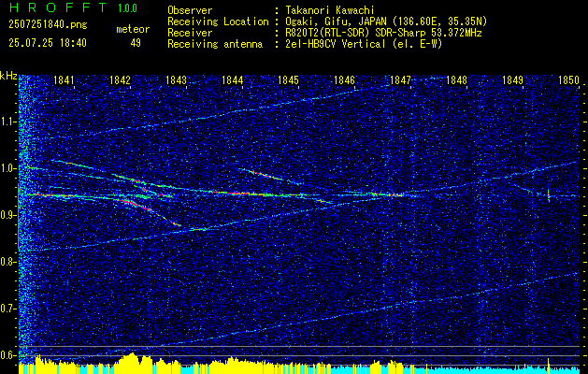Click the 1845 time marker
Viewport: 588px width, 374px height.
[x=288, y=80]
